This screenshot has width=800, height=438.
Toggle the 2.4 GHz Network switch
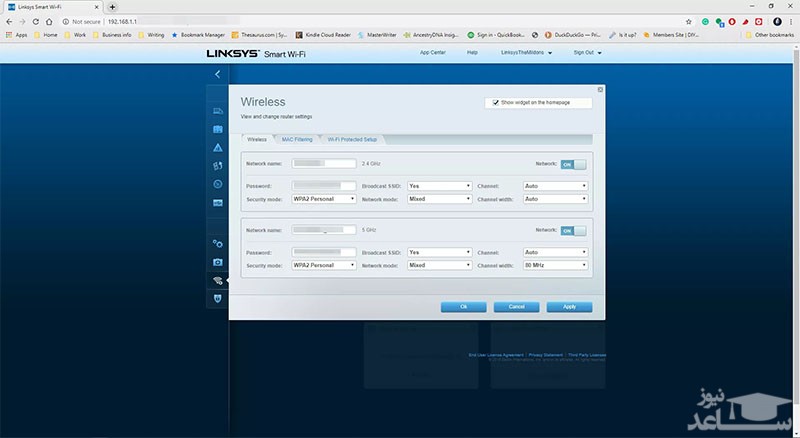[x=573, y=164]
